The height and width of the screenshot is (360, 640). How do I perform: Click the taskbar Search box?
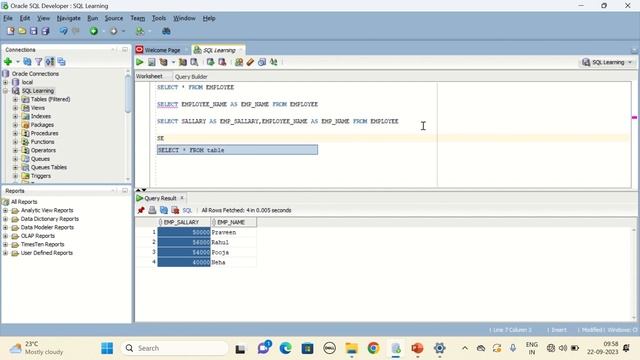coord(174,348)
